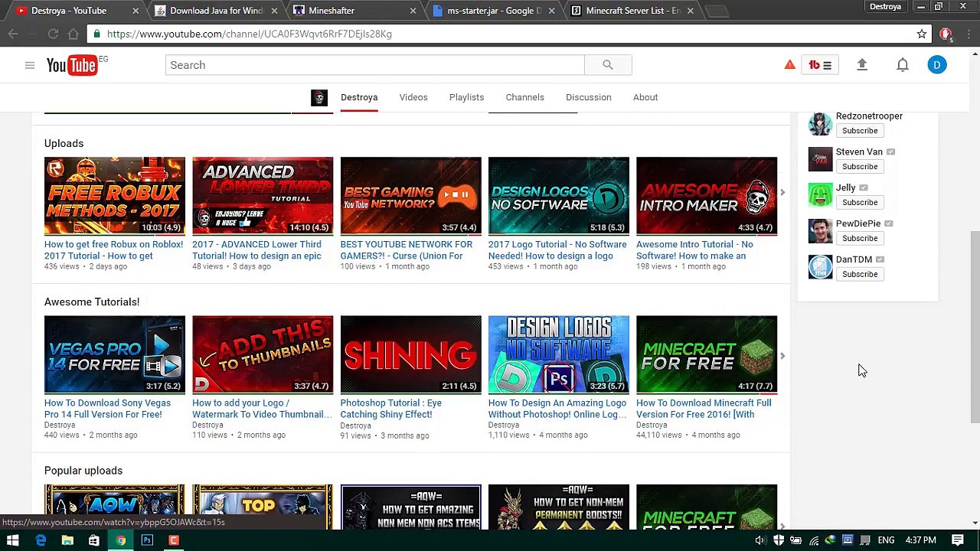Image resolution: width=980 pixels, height=551 pixels.
Task: Open the TubeBuddy menu dropdown
Action: pyautogui.click(x=819, y=65)
